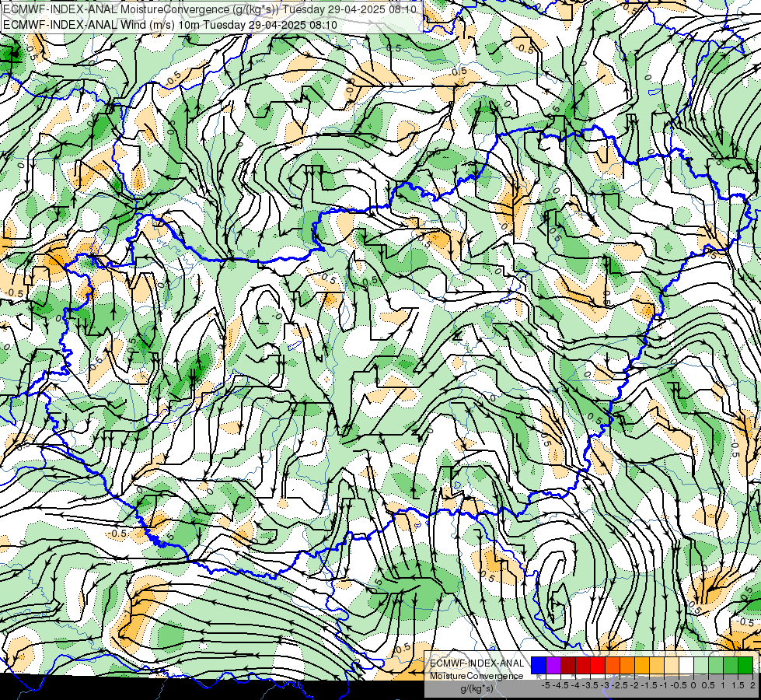The image size is (761, 700).
Task: Click the '2' tick label at legend end
Action: pos(752,685)
